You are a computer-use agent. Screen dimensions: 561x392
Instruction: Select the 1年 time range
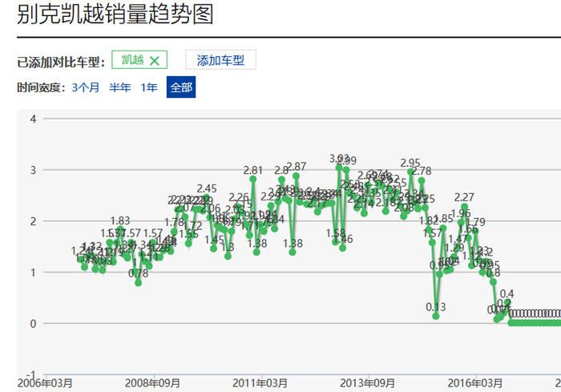[x=149, y=87]
